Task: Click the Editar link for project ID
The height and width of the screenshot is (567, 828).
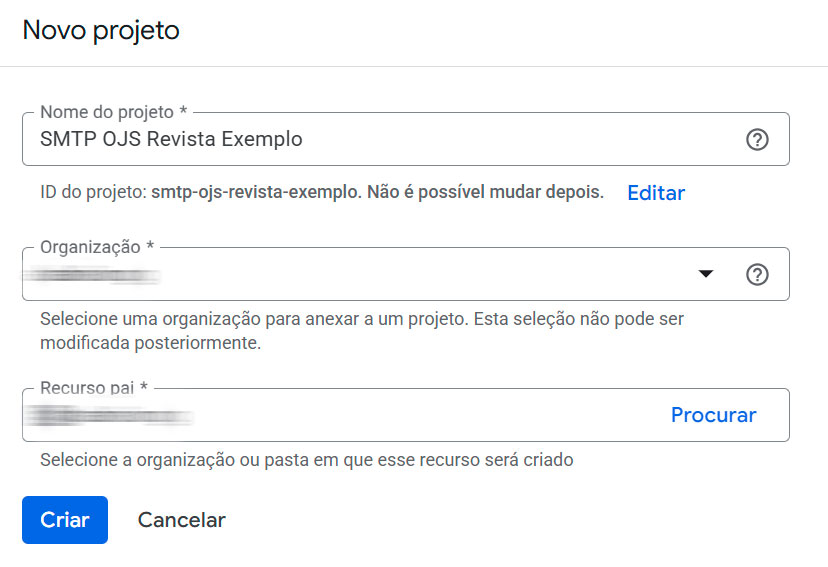Action: pyautogui.click(x=656, y=193)
